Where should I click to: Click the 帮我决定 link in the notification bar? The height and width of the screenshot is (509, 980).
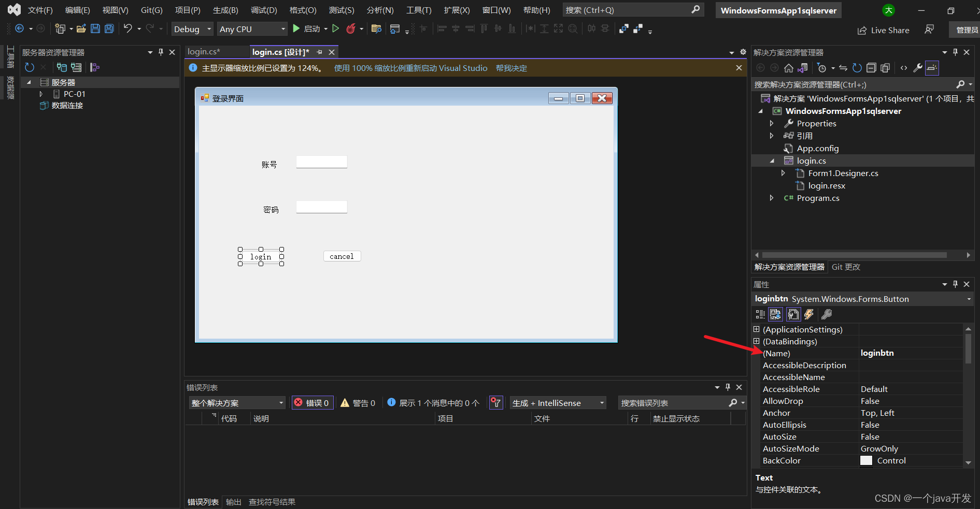[511, 68]
